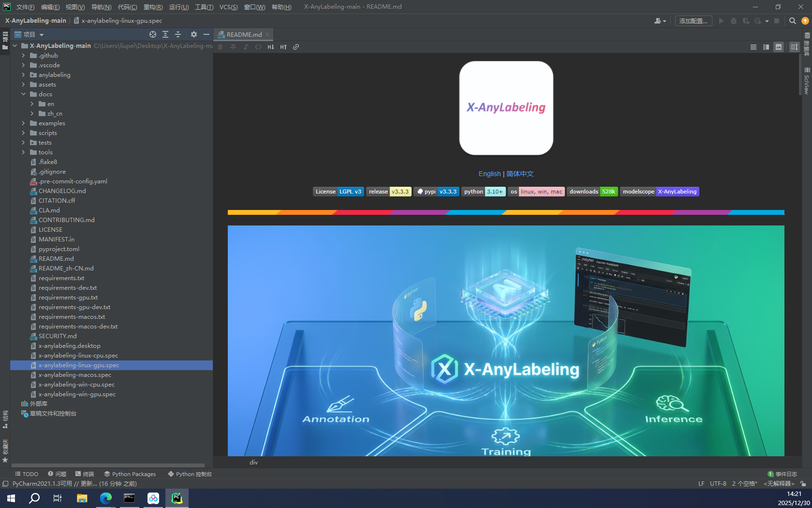Open the Structure side panel
The height and width of the screenshot is (508, 812).
click(5, 419)
